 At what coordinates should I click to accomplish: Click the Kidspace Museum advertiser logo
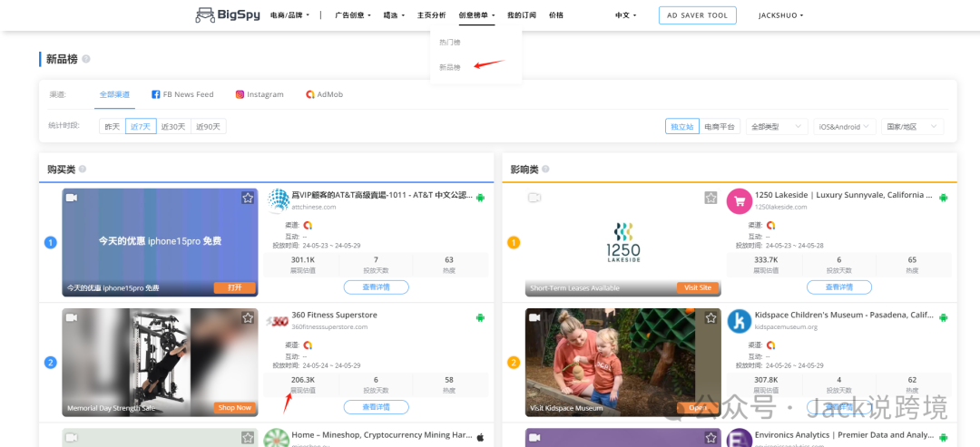[740, 321]
